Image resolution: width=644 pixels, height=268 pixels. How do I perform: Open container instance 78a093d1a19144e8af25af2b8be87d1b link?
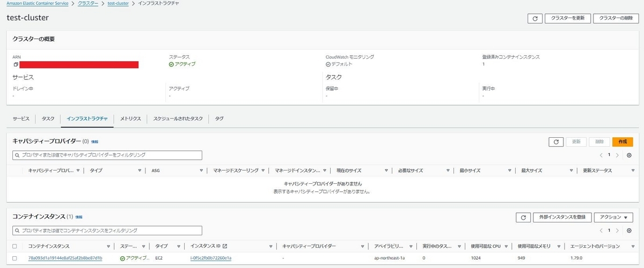tap(65, 258)
